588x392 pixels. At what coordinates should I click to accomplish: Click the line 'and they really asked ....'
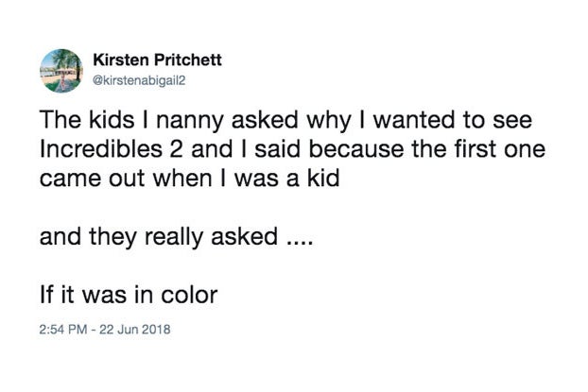pyautogui.click(x=176, y=237)
